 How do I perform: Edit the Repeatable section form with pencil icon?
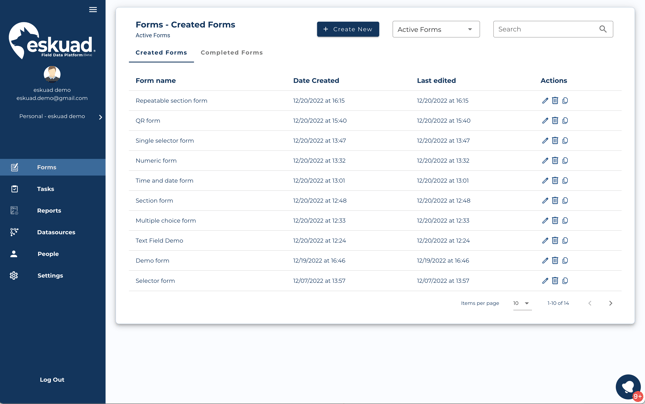tap(545, 101)
